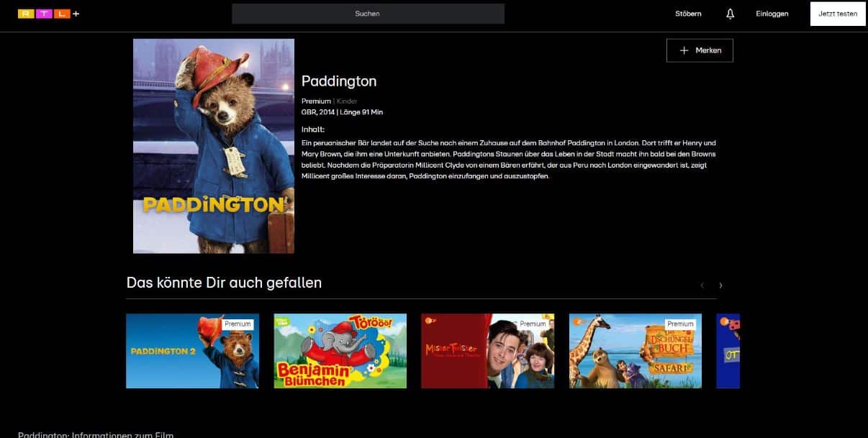The image size is (868, 438).
Task: Click the Premium label under the title
Action: pos(316,101)
